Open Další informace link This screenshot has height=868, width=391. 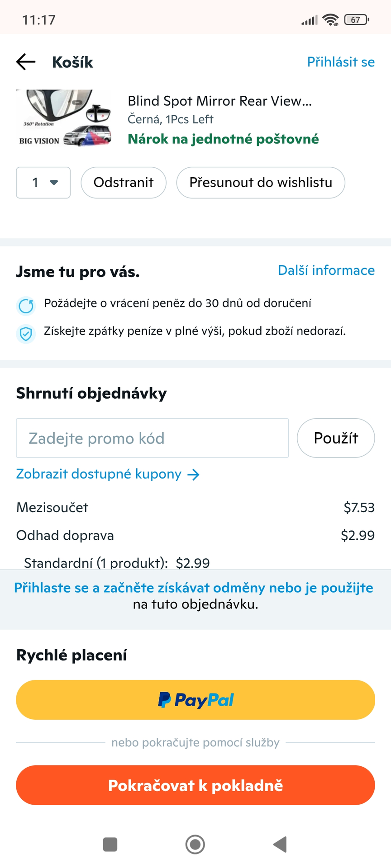pyautogui.click(x=326, y=270)
